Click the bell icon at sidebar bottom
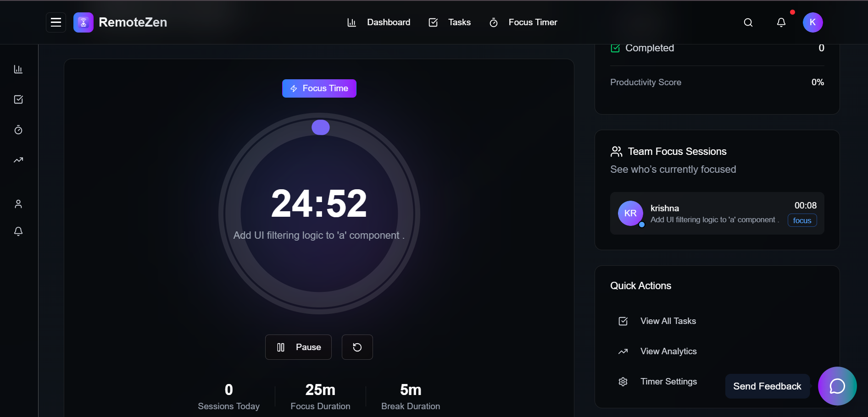This screenshot has width=868, height=417. [18, 231]
